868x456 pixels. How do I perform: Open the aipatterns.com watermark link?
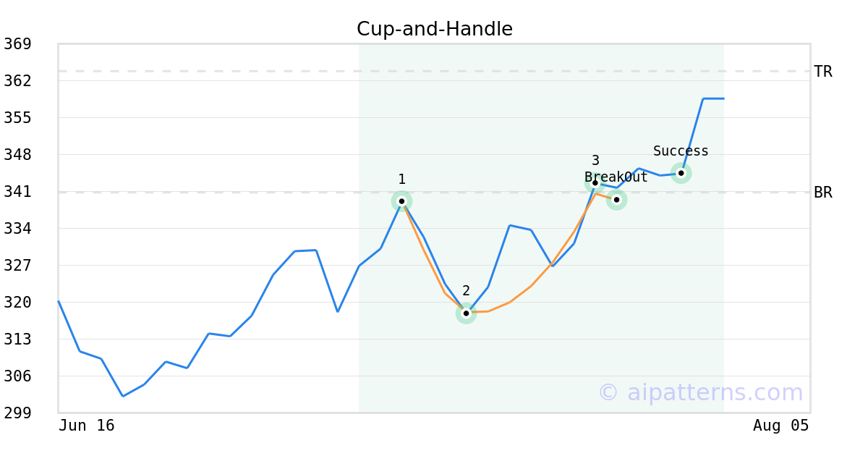point(700,392)
